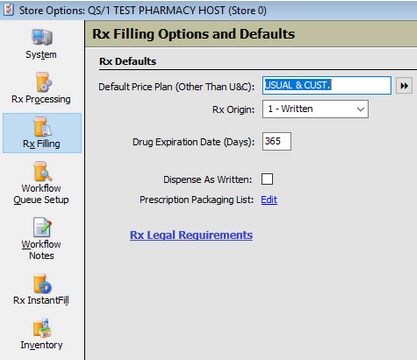Click the Drug Expiration Date days field
This screenshot has width=417, height=360.
tap(276, 141)
